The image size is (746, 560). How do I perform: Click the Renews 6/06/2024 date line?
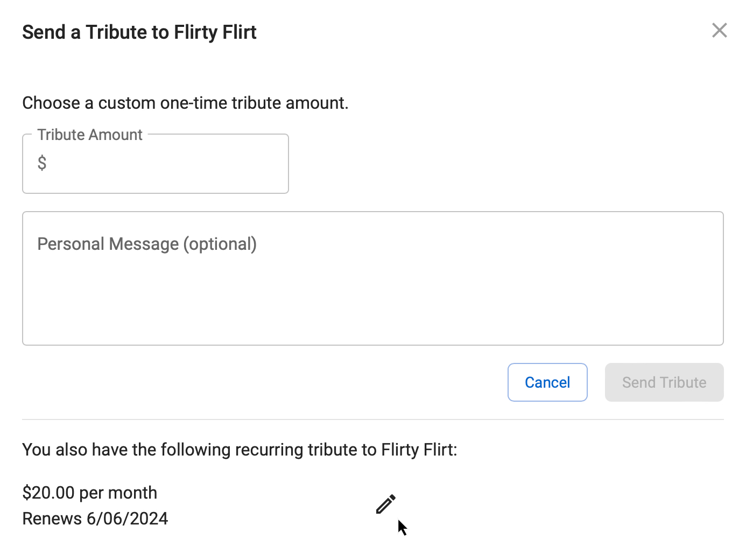(x=95, y=519)
